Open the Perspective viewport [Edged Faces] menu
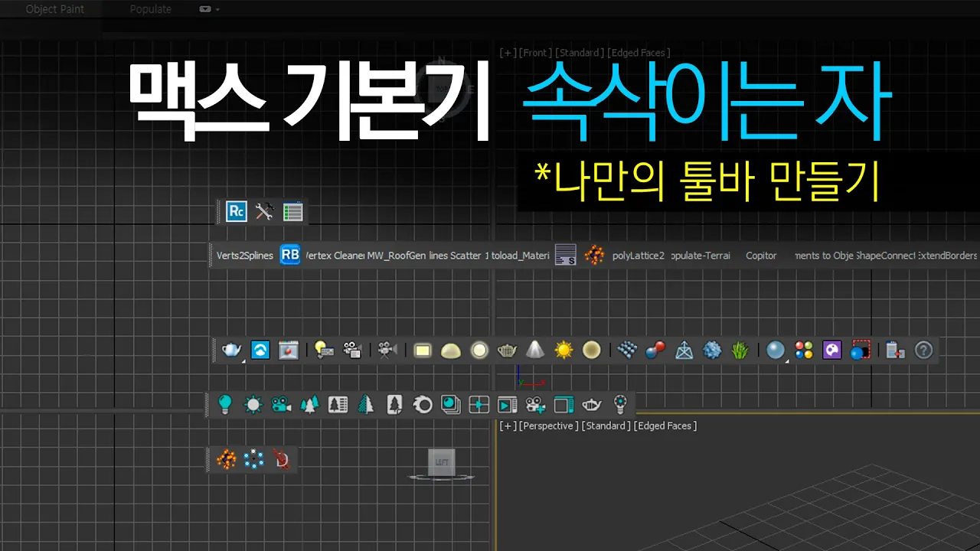Image resolution: width=980 pixels, height=551 pixels. (665, 425)
